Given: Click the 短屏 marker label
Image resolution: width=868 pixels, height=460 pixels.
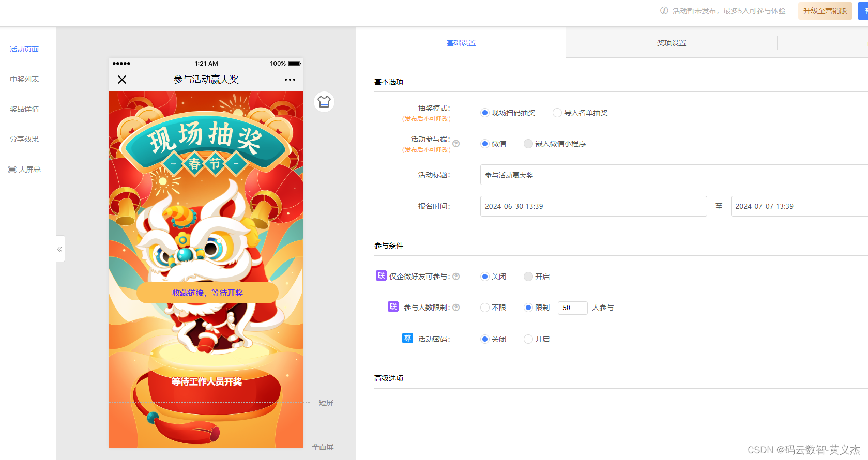Looking at the screenshot, I should tap(326, 403).
